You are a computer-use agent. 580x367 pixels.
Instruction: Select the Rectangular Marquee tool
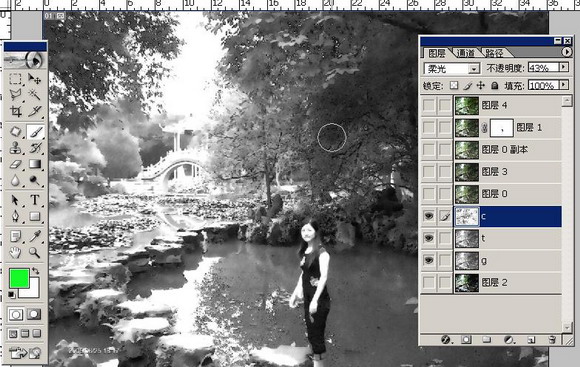pos(15,79)
